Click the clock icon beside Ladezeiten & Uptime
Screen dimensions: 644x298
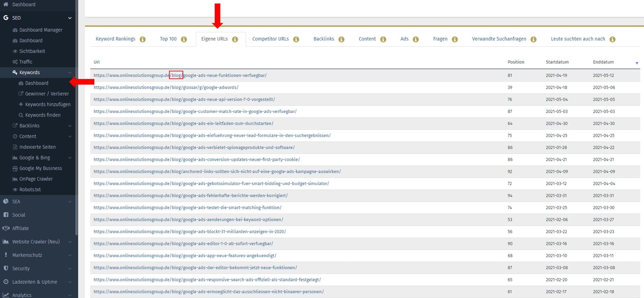click(6, 282)
